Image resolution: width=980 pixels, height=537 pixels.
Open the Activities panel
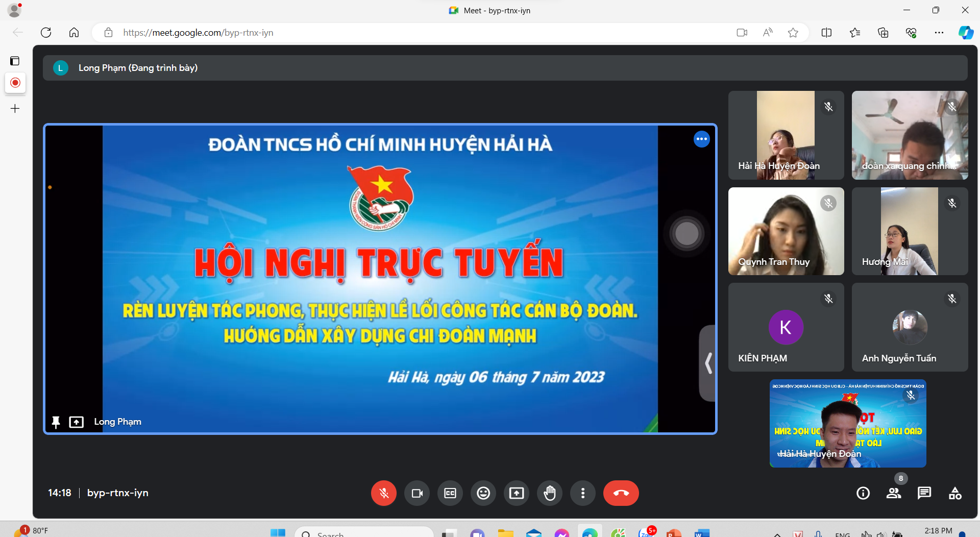(955, 493)
